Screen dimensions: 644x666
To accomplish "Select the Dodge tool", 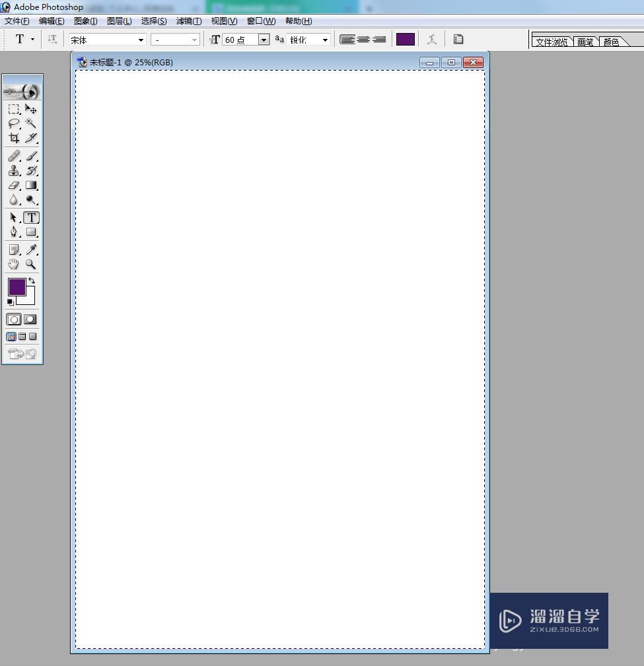I will pos(30,199).
